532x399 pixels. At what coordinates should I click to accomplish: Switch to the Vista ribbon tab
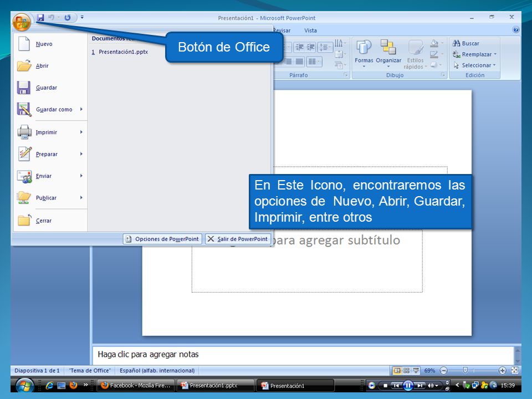click(x=310, y=30)
